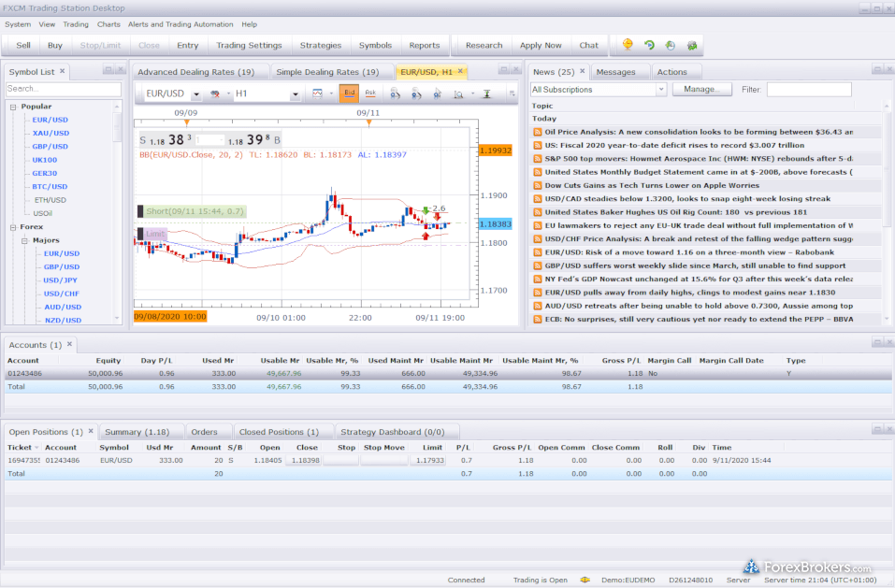
Task: Click the cursor pointer mode chart icon
Action: tap(438, 93)
